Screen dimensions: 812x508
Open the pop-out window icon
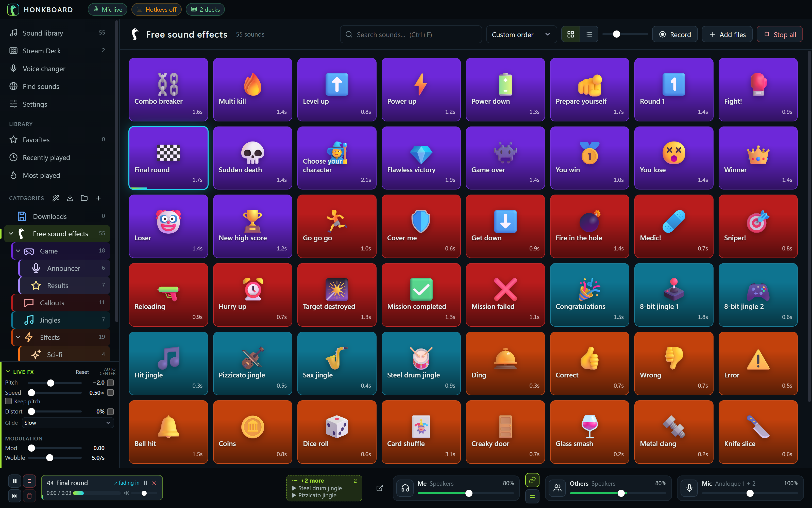[380, 488]
